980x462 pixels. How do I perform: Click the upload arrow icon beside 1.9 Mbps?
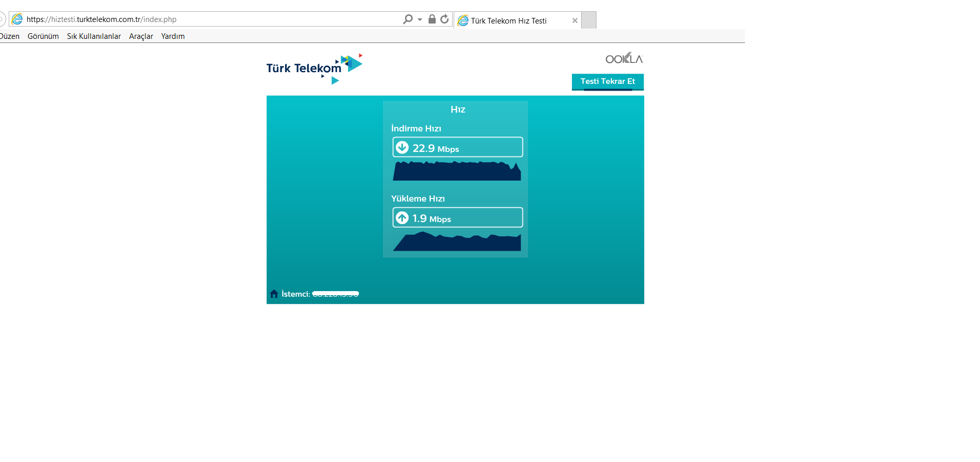(x=402, y=218)
